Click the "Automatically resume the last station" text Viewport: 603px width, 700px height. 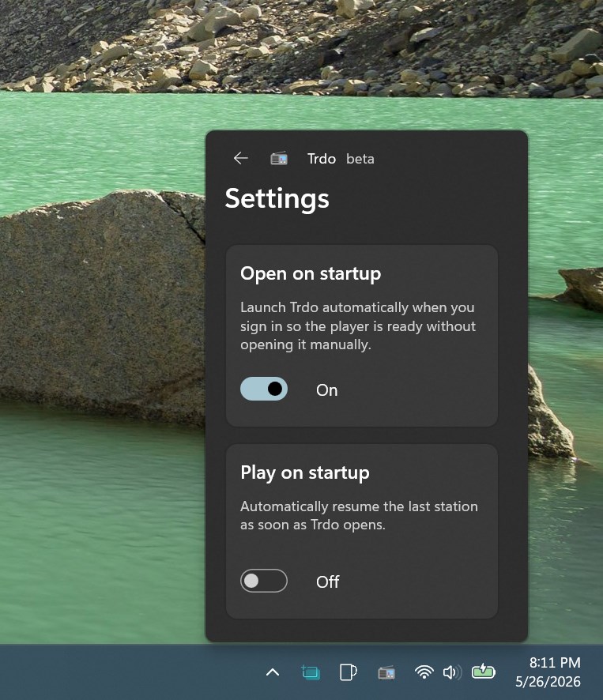359,516
